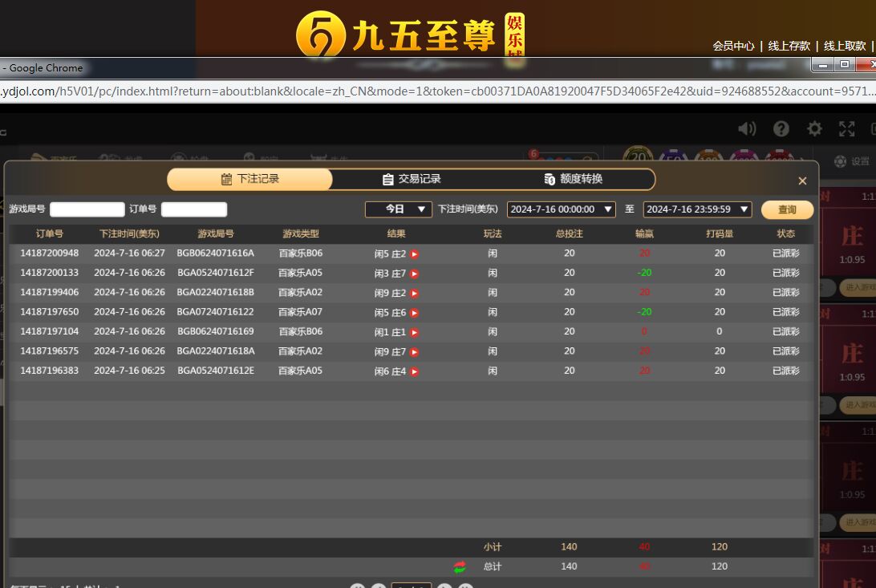Open the 线上存款 deposit link
Image resolution: width=876 pixels, height=588 pixels.
tap(789, 46)
